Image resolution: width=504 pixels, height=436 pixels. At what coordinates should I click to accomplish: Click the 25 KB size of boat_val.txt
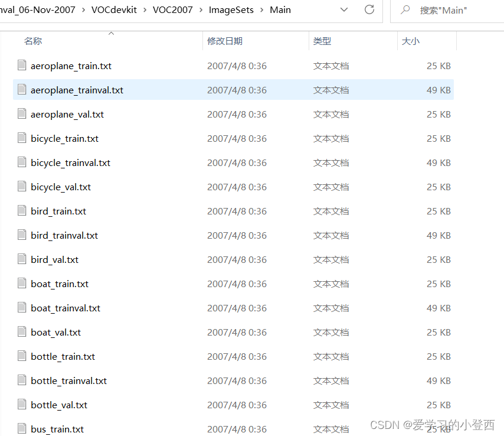438,333
